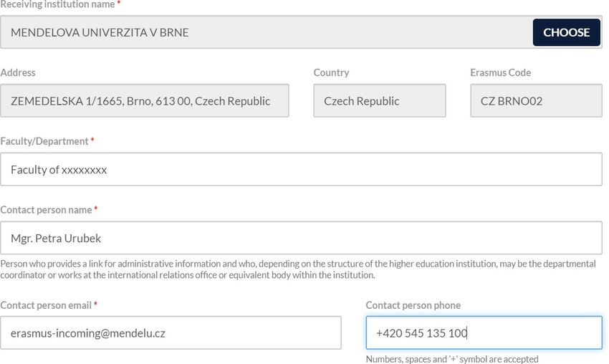The width and height of the screenshot is (609, 364).
Task: Select the Receiving institution name field
Action: pos(266,32)
